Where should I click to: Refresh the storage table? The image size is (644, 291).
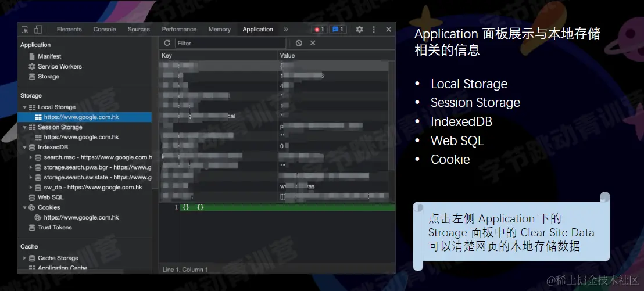[167, 43]
